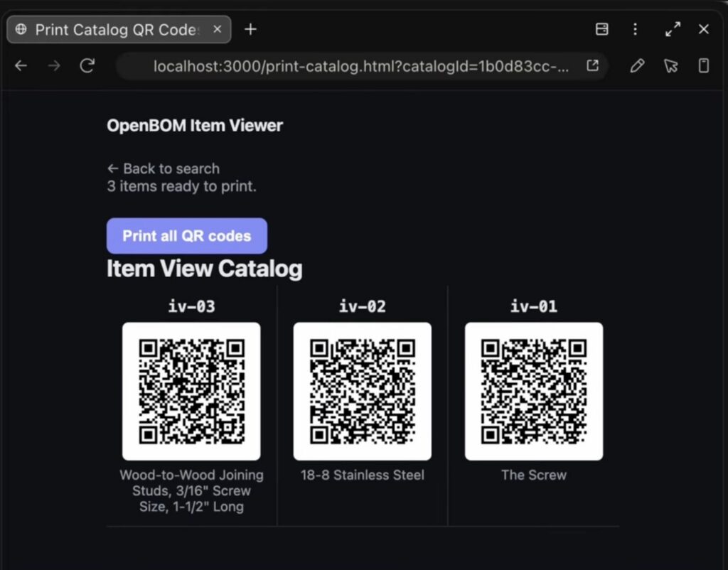Click the localhost address bar

point(362,66)
